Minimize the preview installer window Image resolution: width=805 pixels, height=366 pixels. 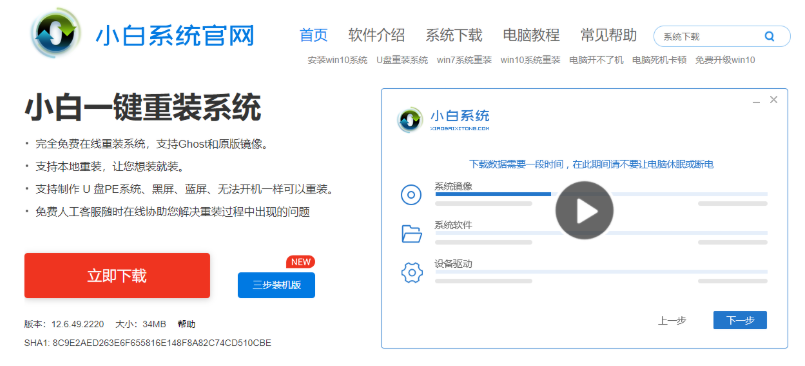tap(756, 101)
